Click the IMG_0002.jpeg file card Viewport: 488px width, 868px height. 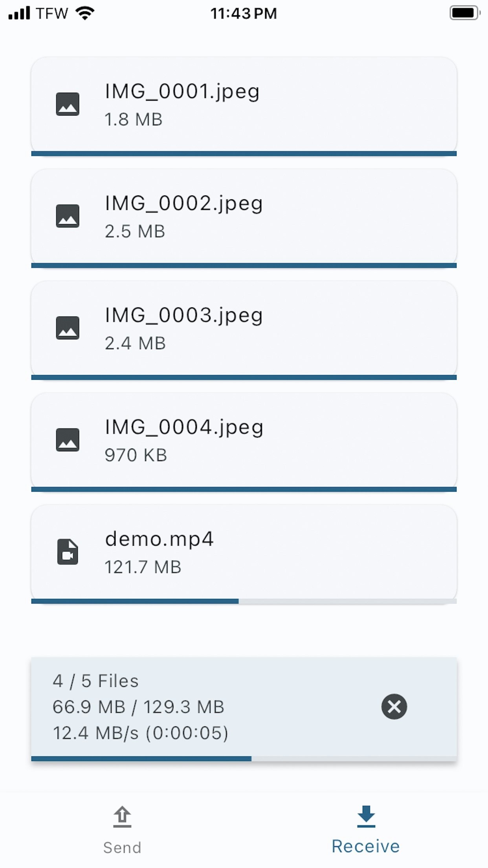pos(244,215)
